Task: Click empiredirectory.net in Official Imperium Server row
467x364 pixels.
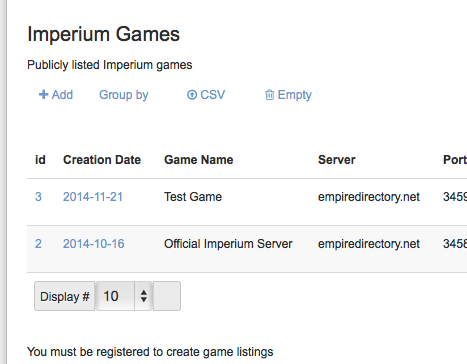Action: [369, 244]
